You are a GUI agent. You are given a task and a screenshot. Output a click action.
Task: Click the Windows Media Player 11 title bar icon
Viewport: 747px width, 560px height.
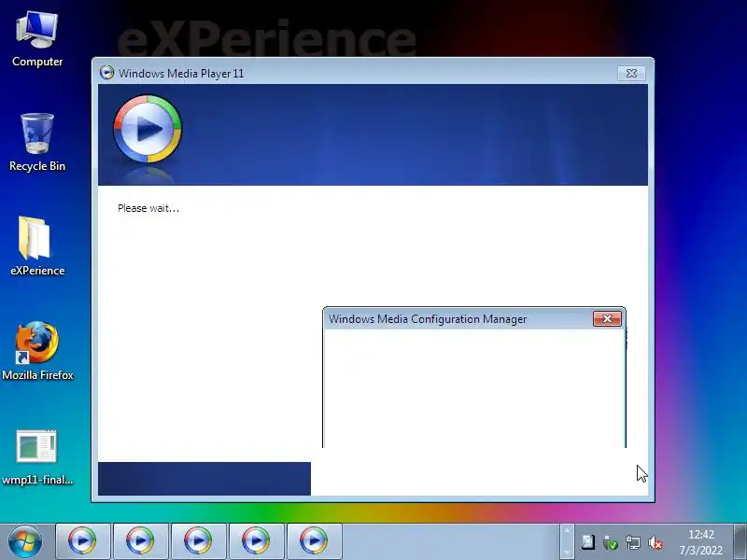pos(106,73)
